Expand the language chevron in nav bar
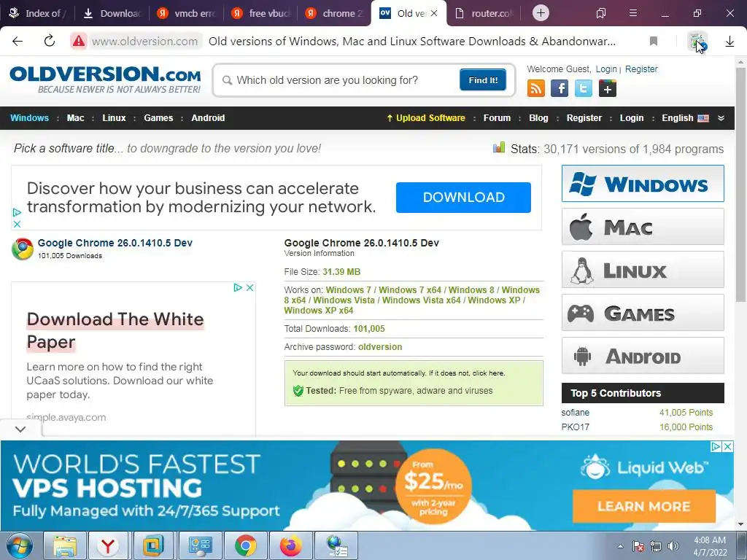The height and width of the screenshot is (560, 747). click(x=721, y=118)
